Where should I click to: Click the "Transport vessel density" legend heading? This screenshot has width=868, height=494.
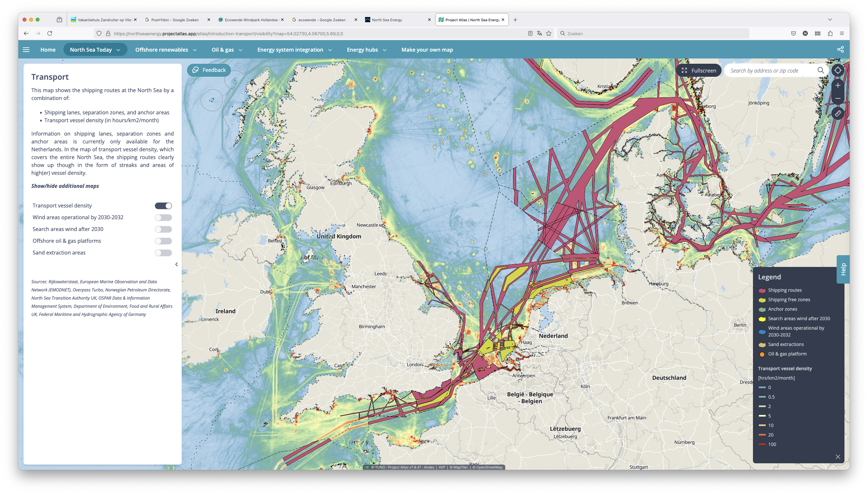(x=785, y=369)
